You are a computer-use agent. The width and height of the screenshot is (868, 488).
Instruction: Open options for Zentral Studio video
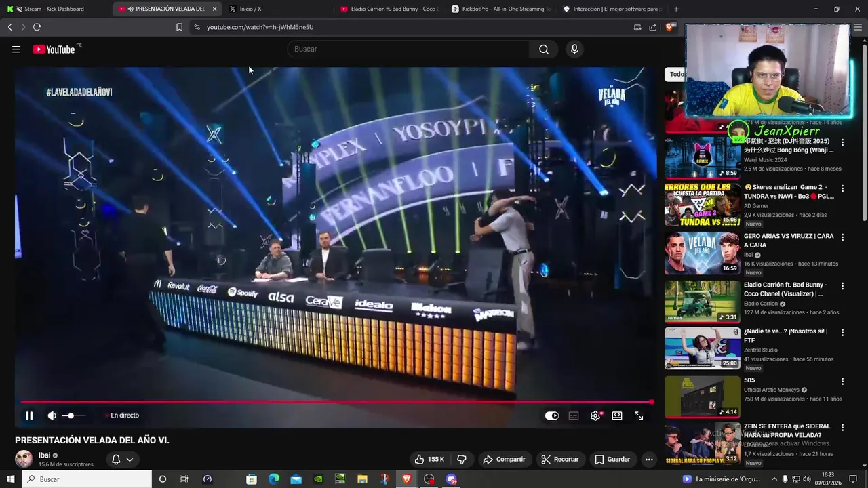[843, 333]
